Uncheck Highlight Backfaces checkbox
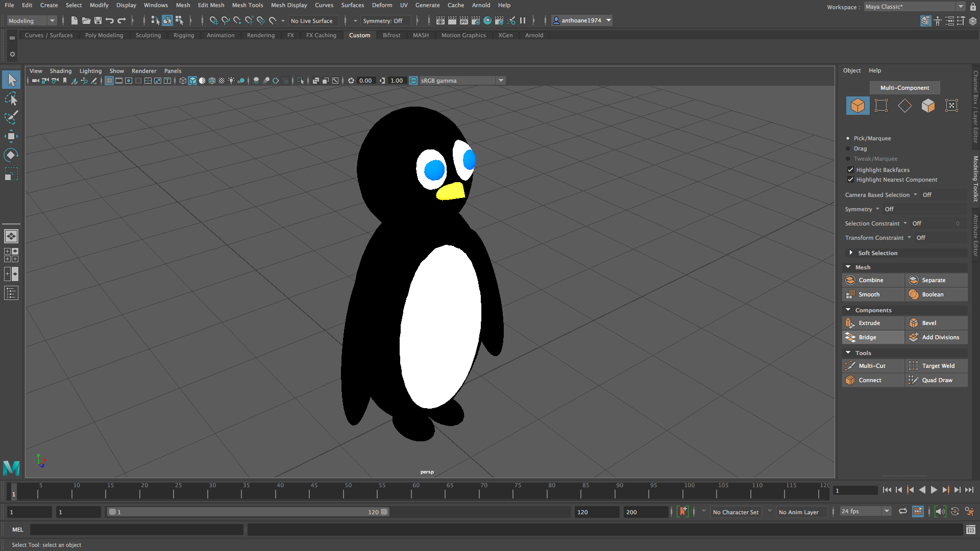 click(850, 170)
